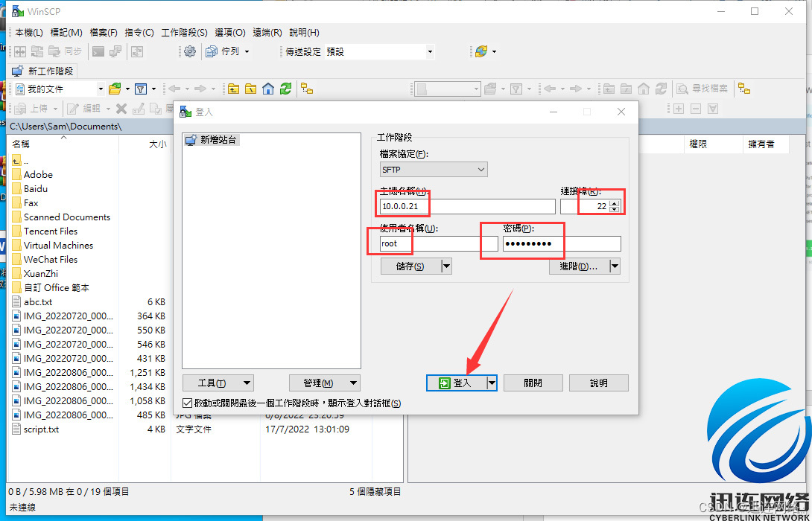
Task: Go to local home directory icon
Action: click(x=267, y=89)
